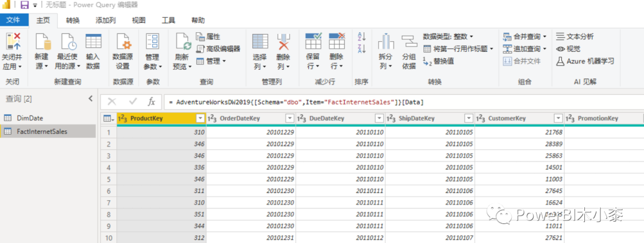Select the FactInternetSales query

coord(48,132)
